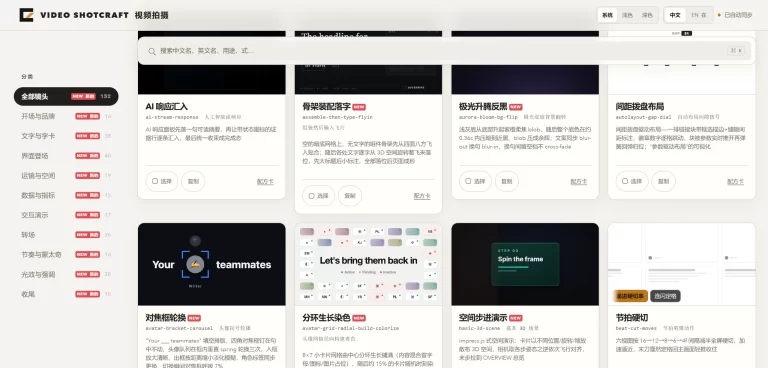Click the orange auto-sync status dot
Viewport: 768px width, 368px height.
click(x=719, y=15)
